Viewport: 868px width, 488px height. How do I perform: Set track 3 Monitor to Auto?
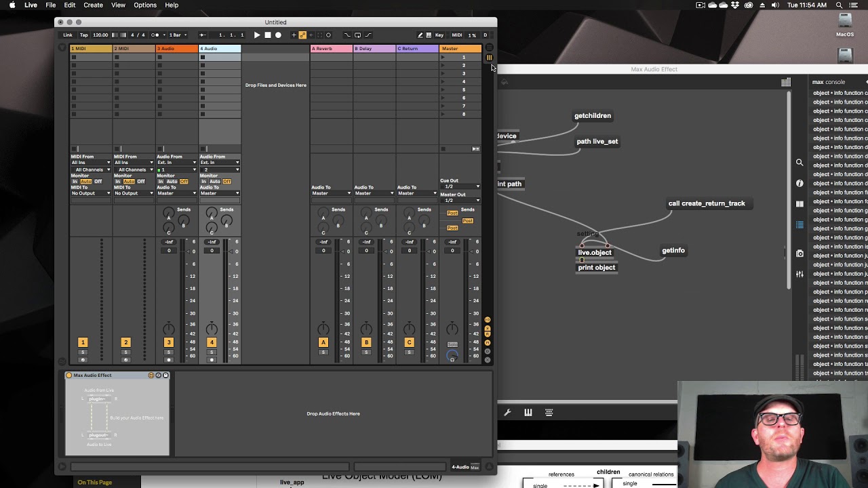point(172,182)
